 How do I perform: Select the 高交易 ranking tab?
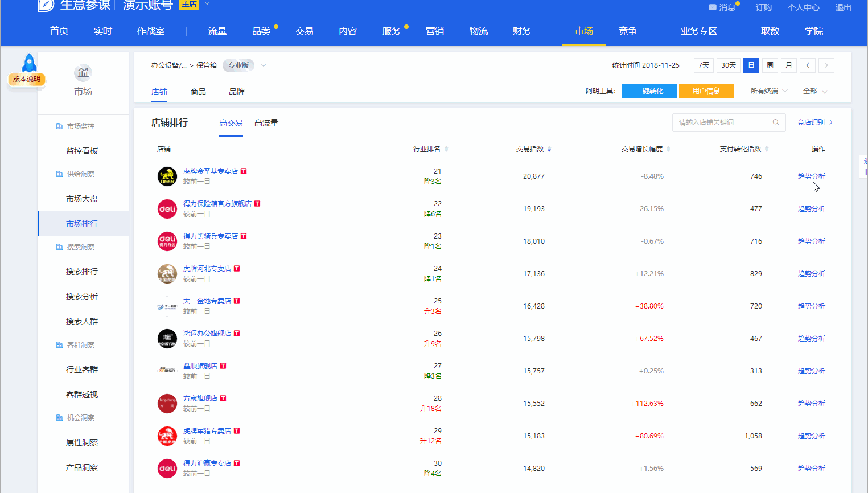(231, 123)
